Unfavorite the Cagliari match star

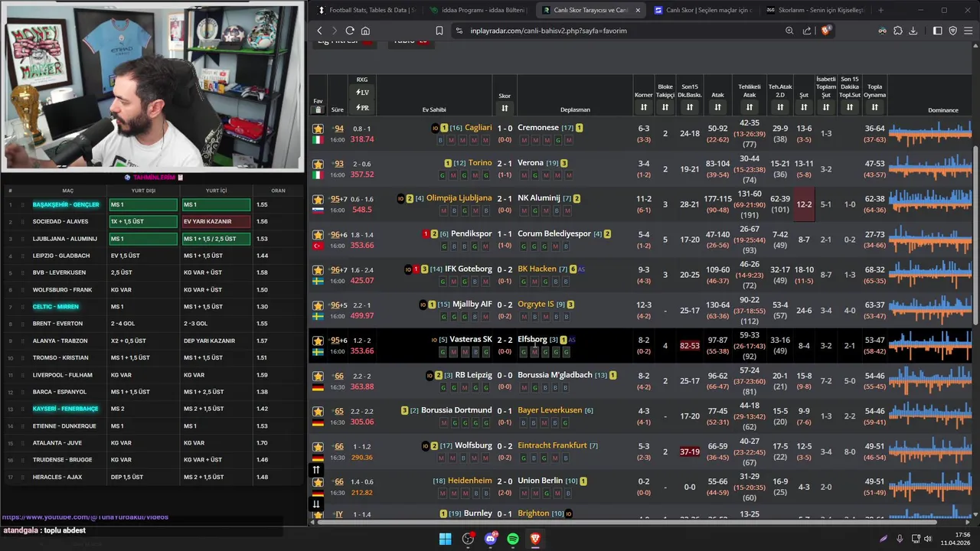[318, 129]
